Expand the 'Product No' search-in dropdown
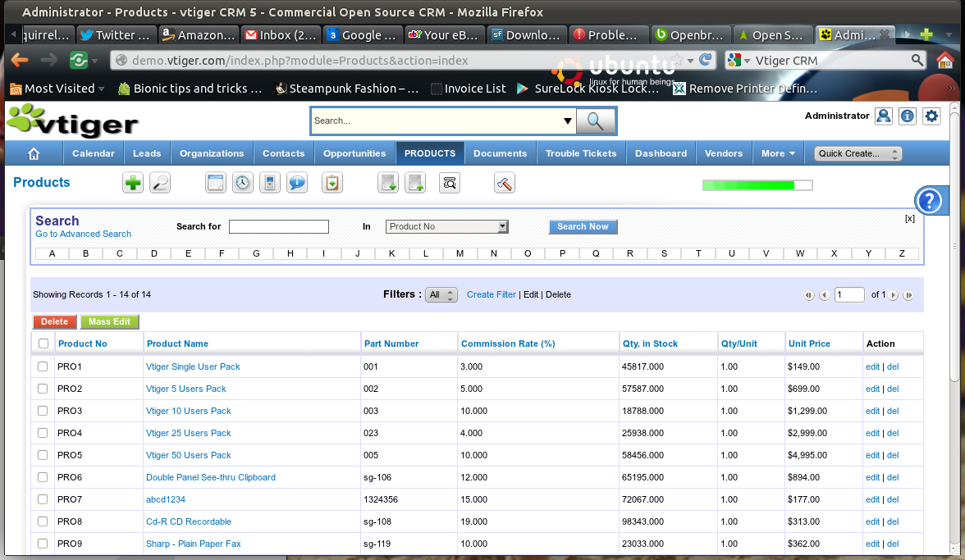This screenshot has height=560, width=965. click(447, 227)
